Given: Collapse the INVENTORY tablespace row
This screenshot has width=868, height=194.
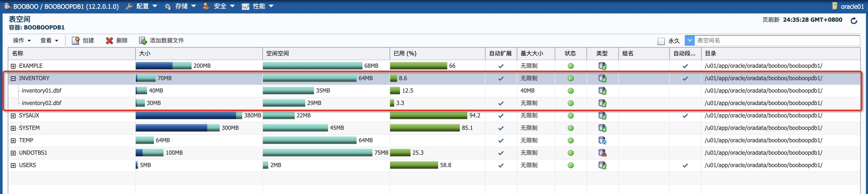Looking at the screenshot, I should (13, 79).
